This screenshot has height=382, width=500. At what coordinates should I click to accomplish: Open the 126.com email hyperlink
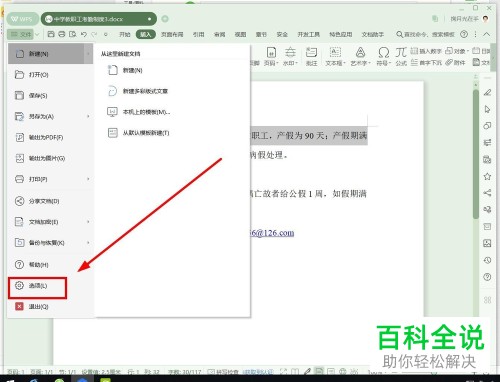[x=272, y=233]
